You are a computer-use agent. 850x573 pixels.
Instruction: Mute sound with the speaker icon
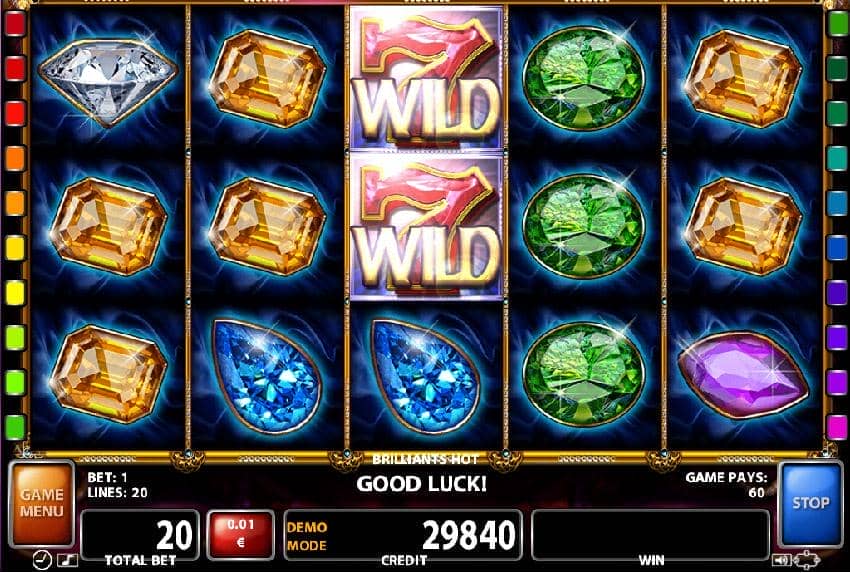[x=780, y=560]
